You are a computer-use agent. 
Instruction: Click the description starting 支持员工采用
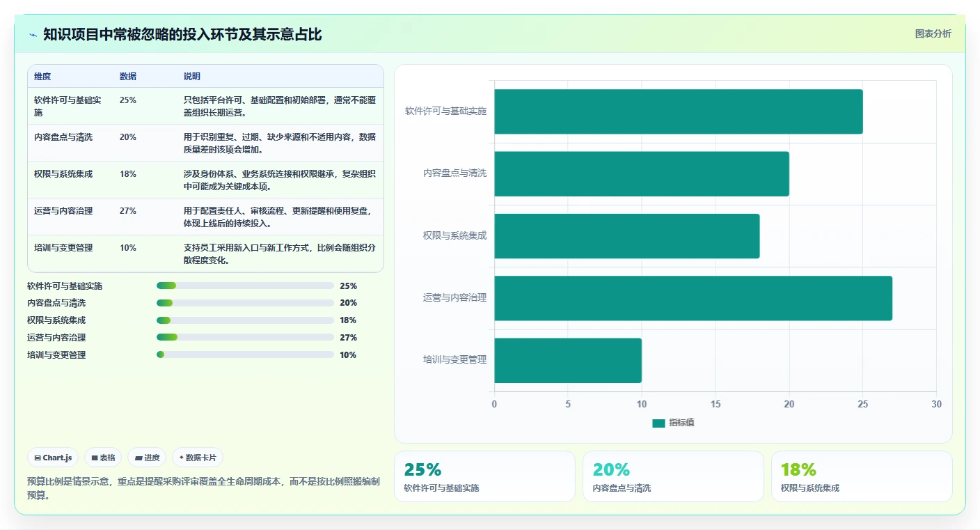coord(280,254)
